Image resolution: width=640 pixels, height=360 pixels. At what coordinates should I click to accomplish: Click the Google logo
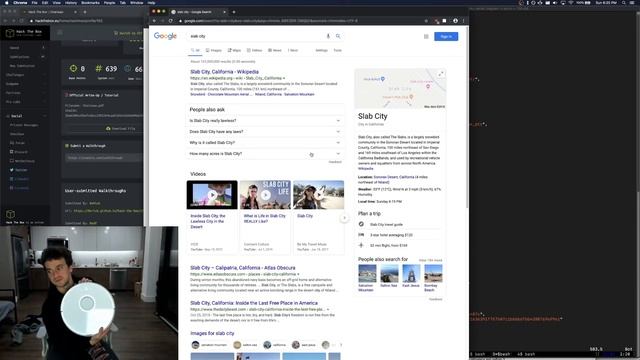[165, 36]
